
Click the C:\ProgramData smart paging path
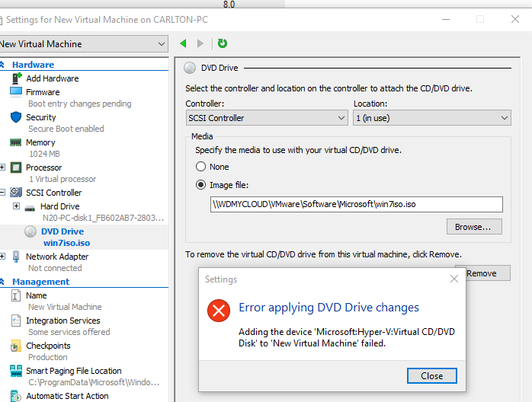tap(94, 382)
